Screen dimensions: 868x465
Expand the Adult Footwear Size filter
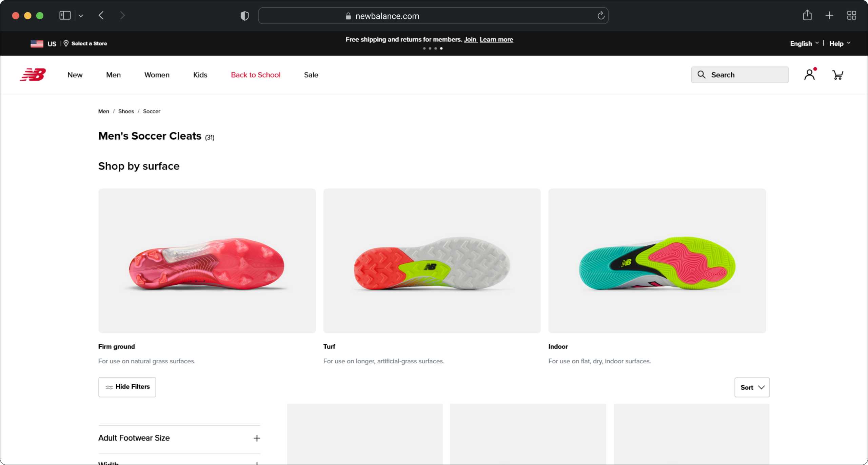pyautogui.click(x=257, y=438)
